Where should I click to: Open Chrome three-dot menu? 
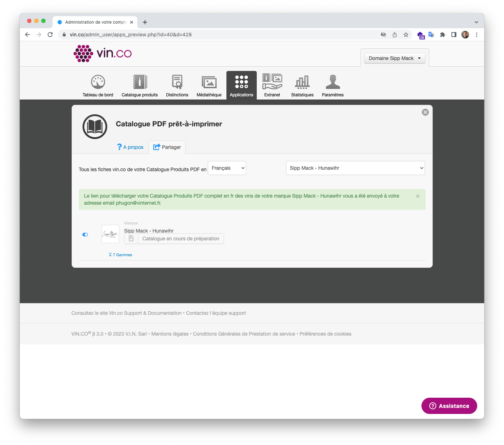click(476, 35)
